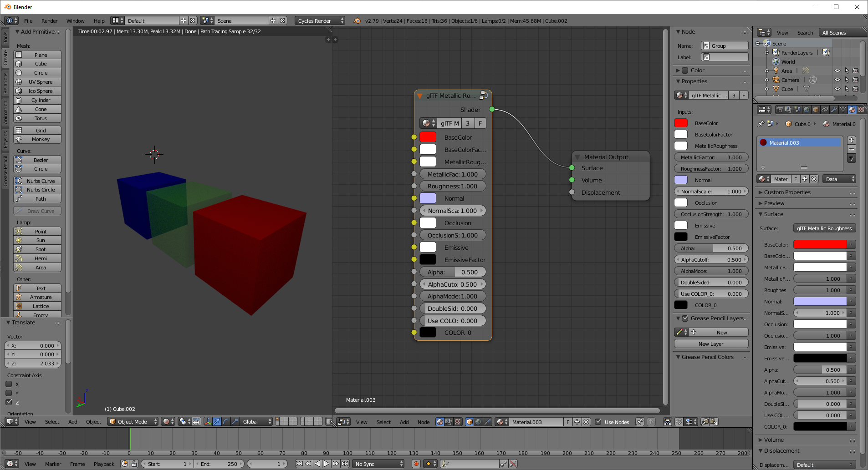Open the Cycles Render engine dropdown
This screenshot has height=470, width=868.
320,20
